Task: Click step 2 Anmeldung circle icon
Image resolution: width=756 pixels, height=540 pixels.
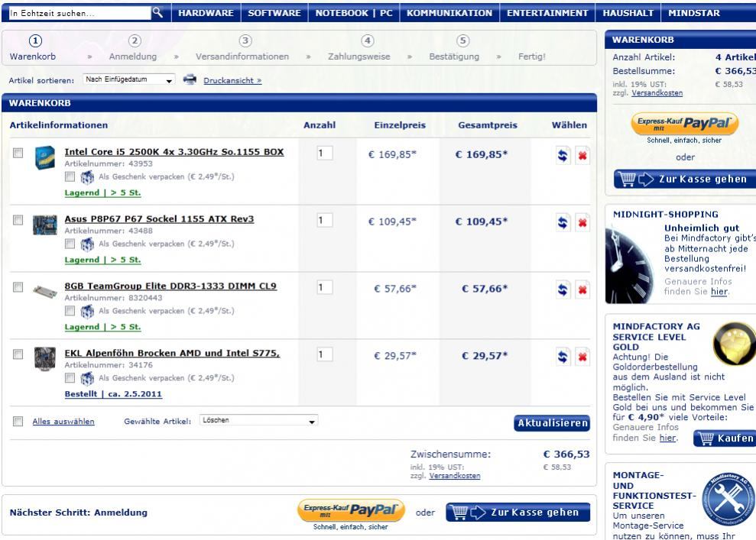Action: [135, 41]
